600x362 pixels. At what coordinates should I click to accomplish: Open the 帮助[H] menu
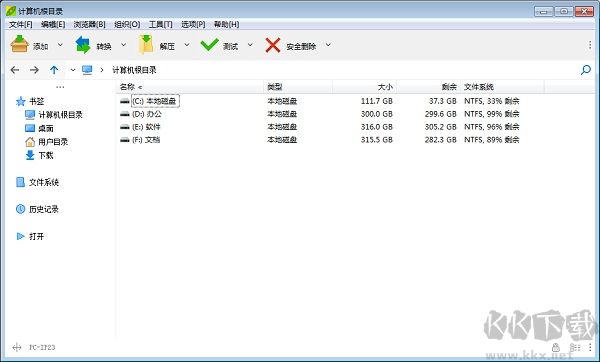[x=226, y=24]
